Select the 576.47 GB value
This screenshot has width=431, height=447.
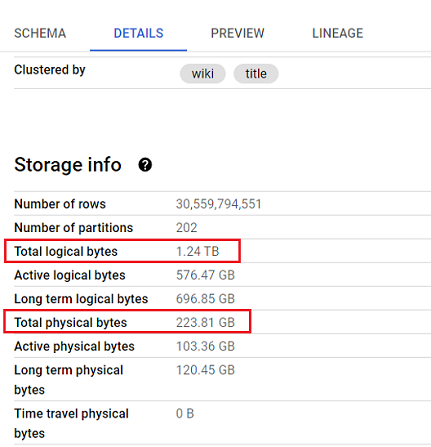(x=205, y=275)
